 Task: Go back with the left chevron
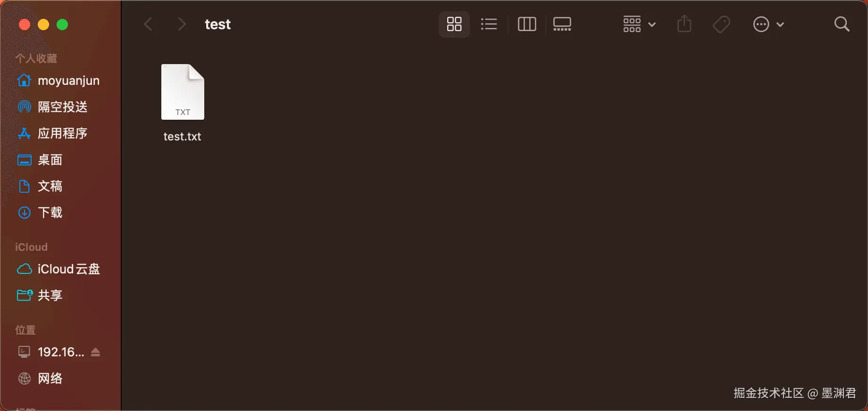(x=148, y=24)
